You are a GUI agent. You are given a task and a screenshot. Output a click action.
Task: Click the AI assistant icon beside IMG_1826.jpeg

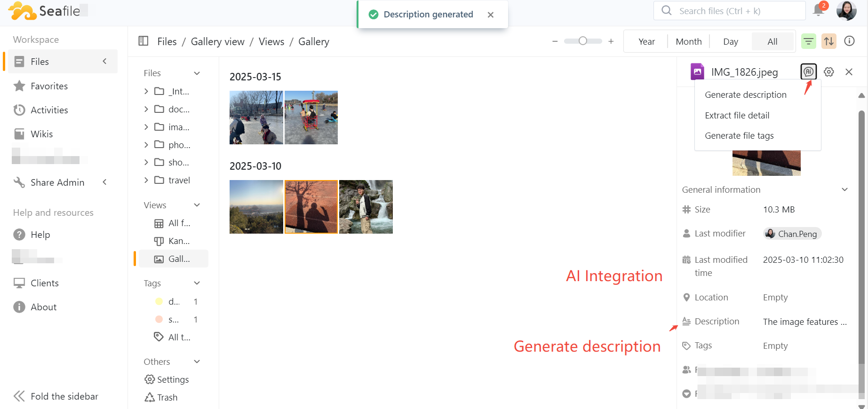(x=808, y=72)
